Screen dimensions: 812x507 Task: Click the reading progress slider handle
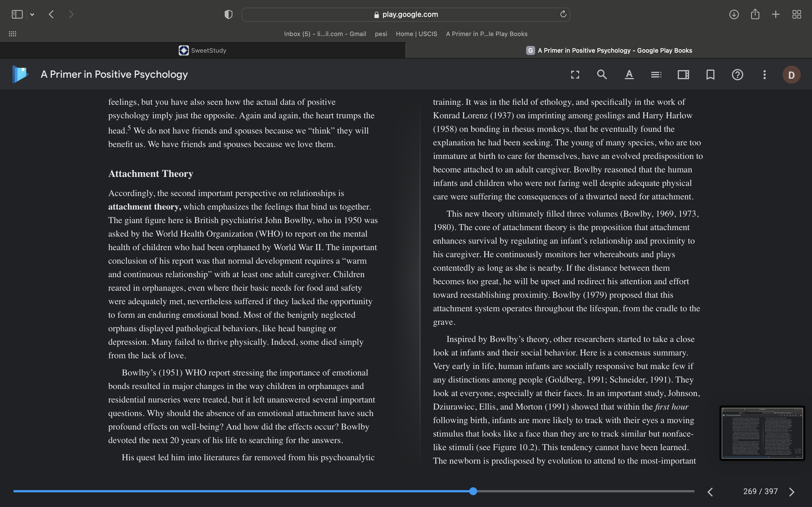pyautogui.click(x=473, y=491)
